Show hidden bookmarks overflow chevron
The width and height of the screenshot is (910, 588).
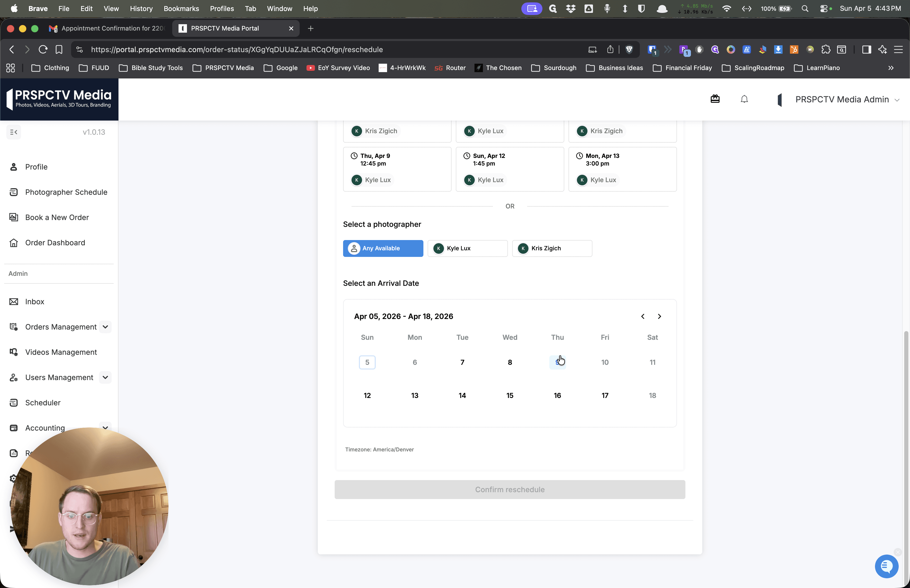891,68
